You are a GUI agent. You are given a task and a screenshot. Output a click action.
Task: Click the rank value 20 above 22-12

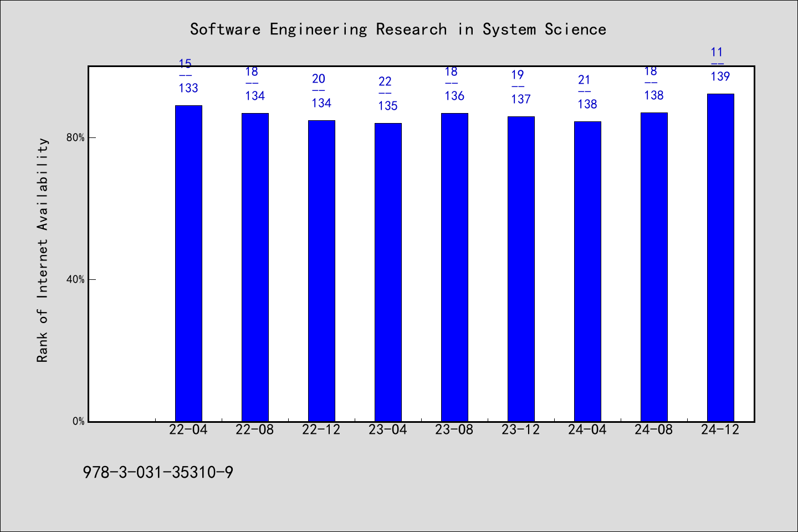pyautogui.click(x=318, y=79)
